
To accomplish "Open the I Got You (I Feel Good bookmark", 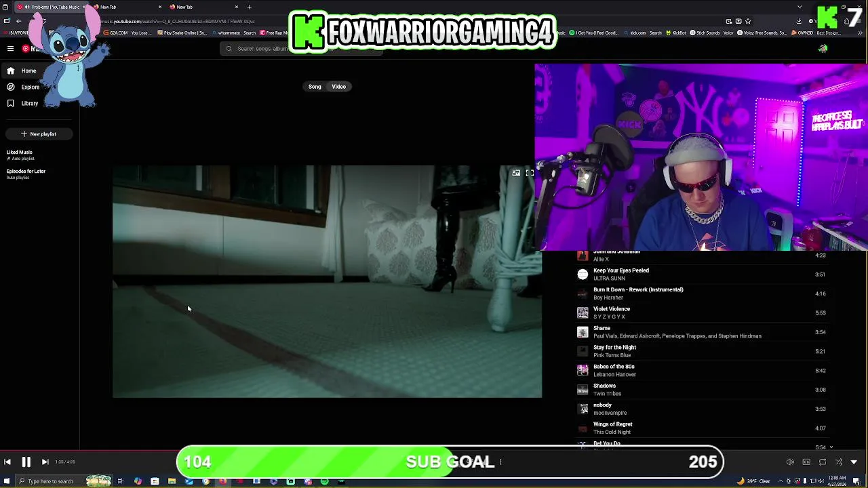I will click(594, 33).
